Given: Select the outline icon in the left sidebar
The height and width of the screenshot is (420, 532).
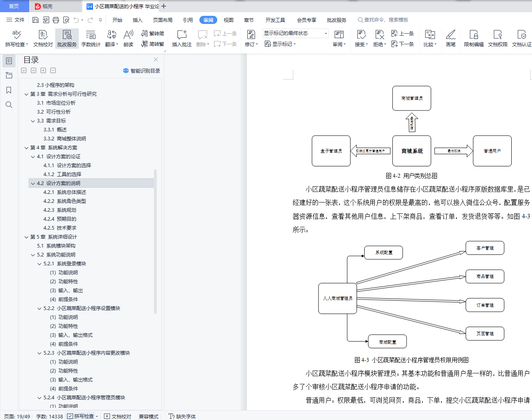Looking at the screenshot, I should point(9,61).
